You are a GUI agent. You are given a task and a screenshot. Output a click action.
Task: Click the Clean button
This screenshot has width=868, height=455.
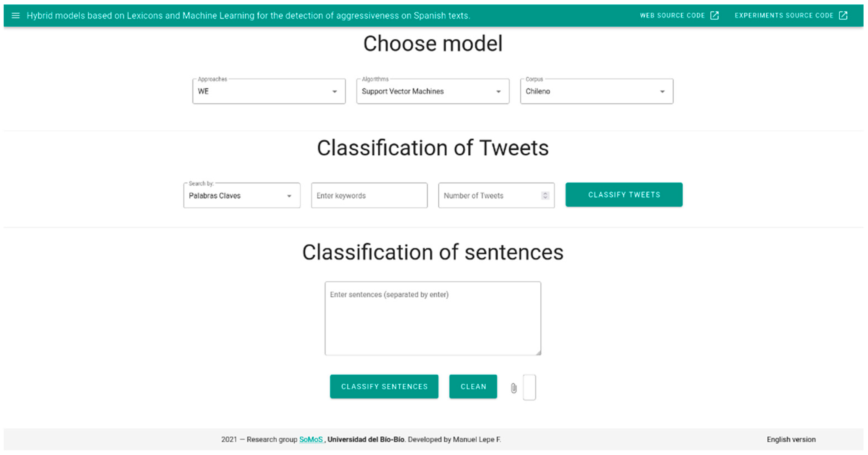tap(473, 387)
